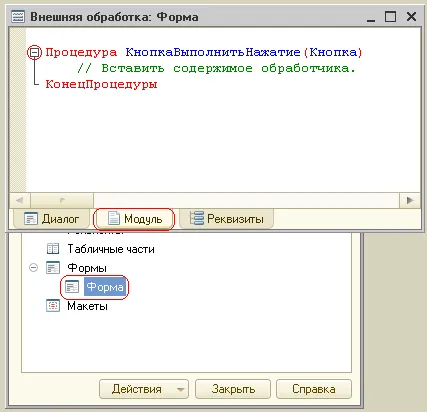427x412 pixels.
Task: Click the Форма item icon
Action: (72, 287)
